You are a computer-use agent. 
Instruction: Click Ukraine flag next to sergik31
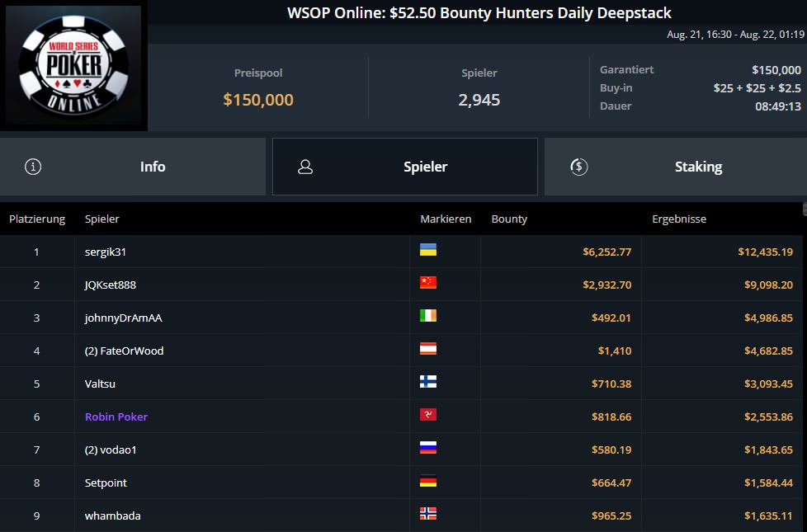(427, 250)
